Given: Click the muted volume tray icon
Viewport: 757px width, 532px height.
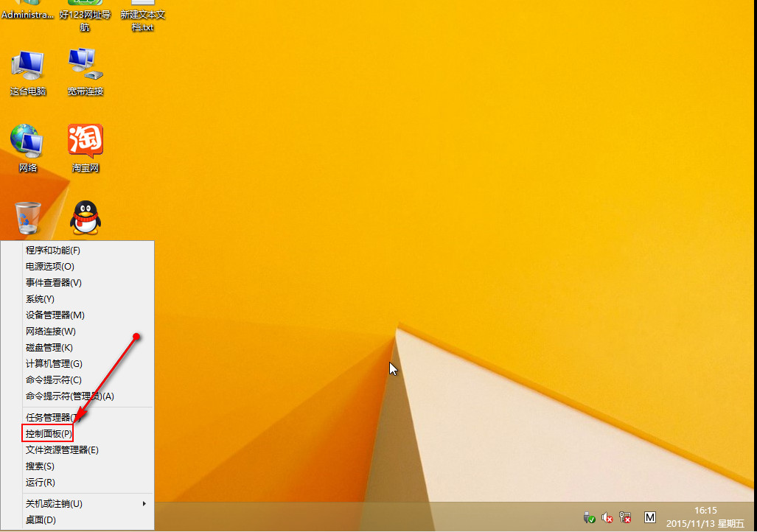Looking at the screenshot, I should [x=607, y=517].
